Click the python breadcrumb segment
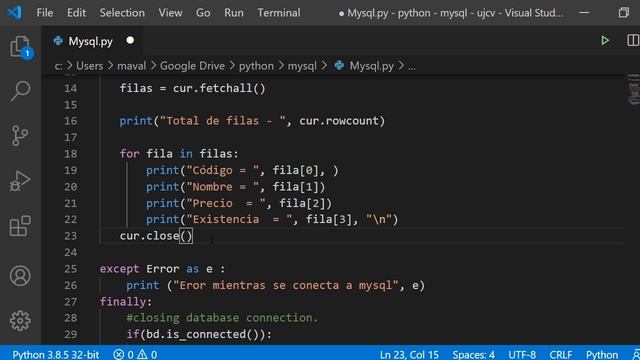This screenshot has width=640, height=360. 256,66
